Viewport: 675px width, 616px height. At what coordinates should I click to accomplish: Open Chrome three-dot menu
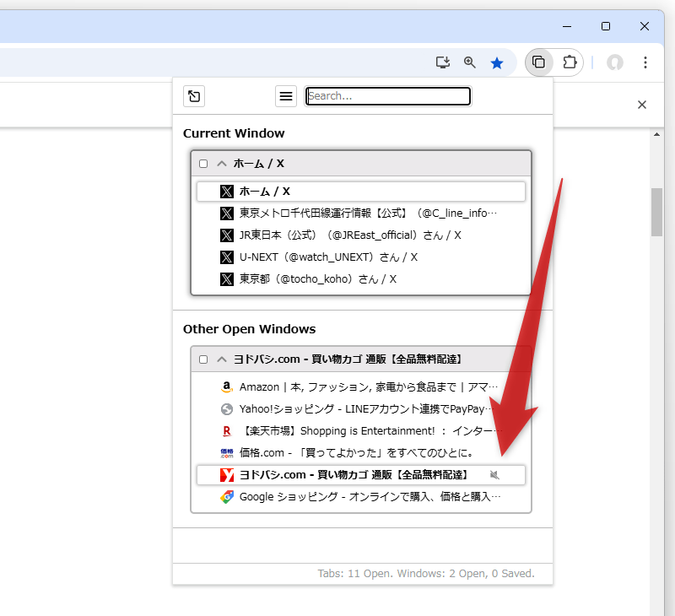pyautogui.click(x=645, y=62)
